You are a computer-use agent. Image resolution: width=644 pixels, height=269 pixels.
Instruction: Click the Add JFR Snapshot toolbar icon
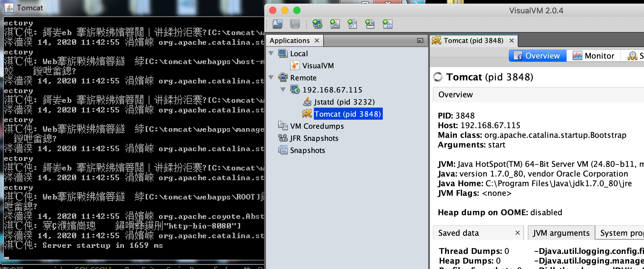coord(370,24)
